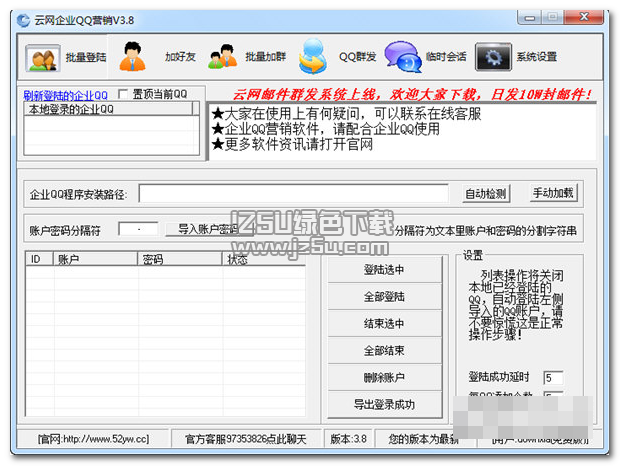
Task: Switch to 批量加群 tab label
Action: (265, 57)
